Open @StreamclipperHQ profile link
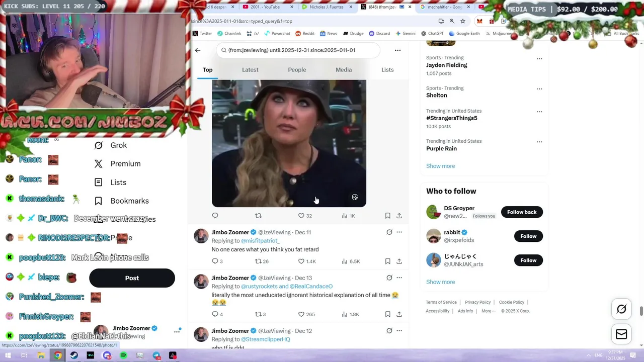The image size is (644, 362). [266, 339]
